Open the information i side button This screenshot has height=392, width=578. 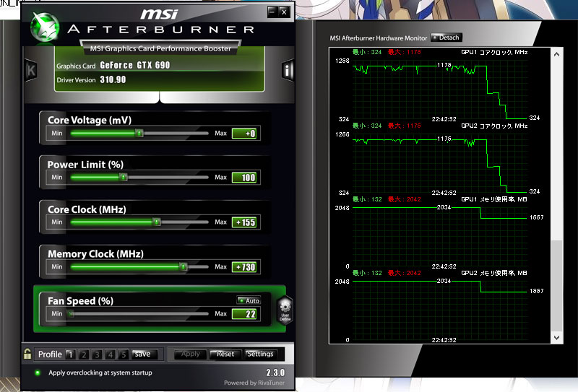click(288, 69)
